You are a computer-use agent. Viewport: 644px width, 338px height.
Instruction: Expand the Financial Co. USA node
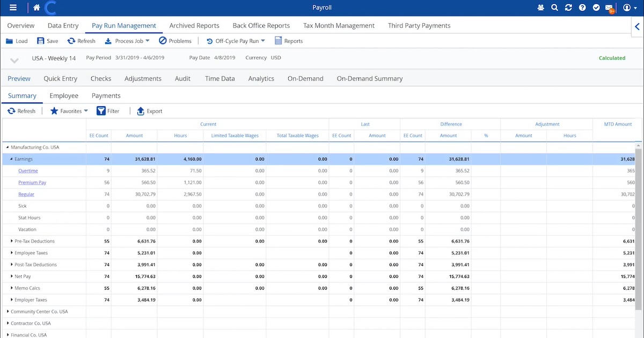[8, 335]
